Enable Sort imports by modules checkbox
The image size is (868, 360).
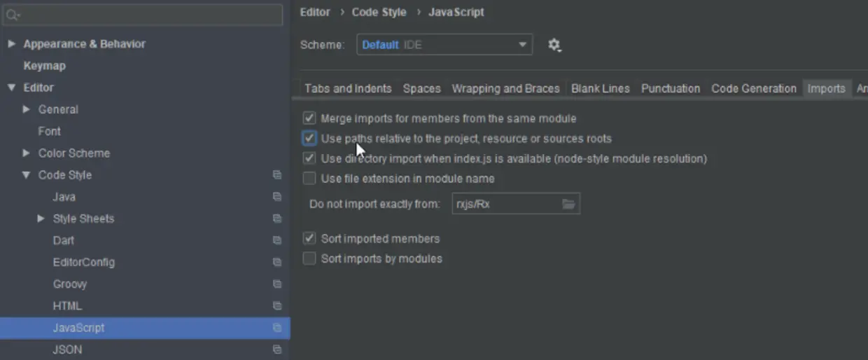(x=309, y=258)
